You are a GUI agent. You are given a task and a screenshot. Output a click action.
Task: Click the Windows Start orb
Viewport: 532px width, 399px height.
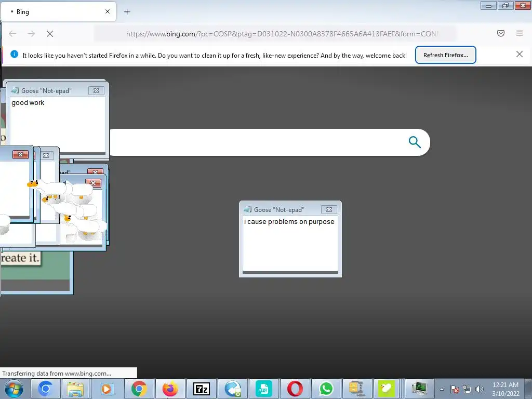pos(14,389)
